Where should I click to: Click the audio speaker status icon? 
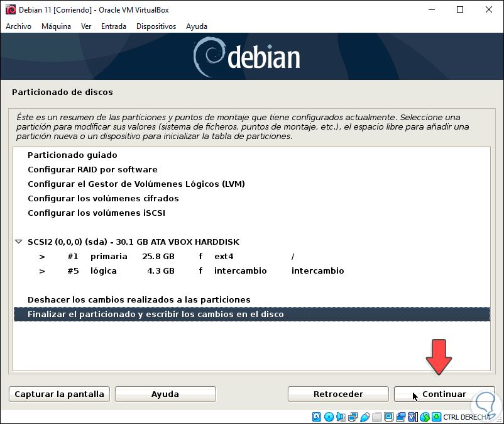click(341, 417)
